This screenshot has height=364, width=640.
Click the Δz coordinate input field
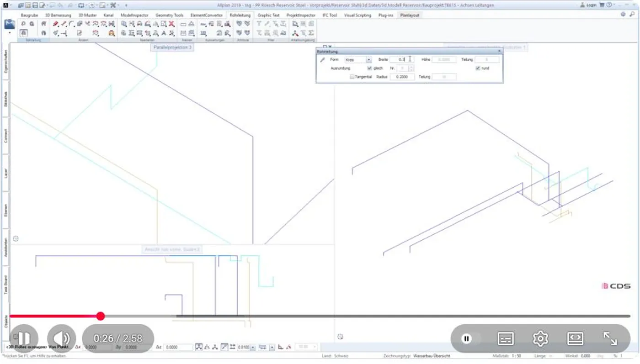(x=178, y=347)
